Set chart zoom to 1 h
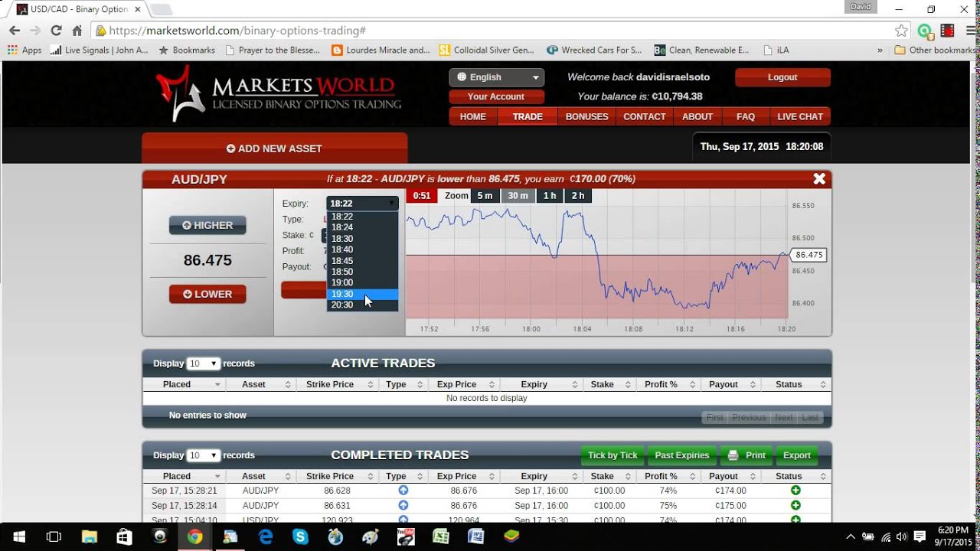Image resolution: width=980 pixels, height=551 pixels. pos(550,196)
